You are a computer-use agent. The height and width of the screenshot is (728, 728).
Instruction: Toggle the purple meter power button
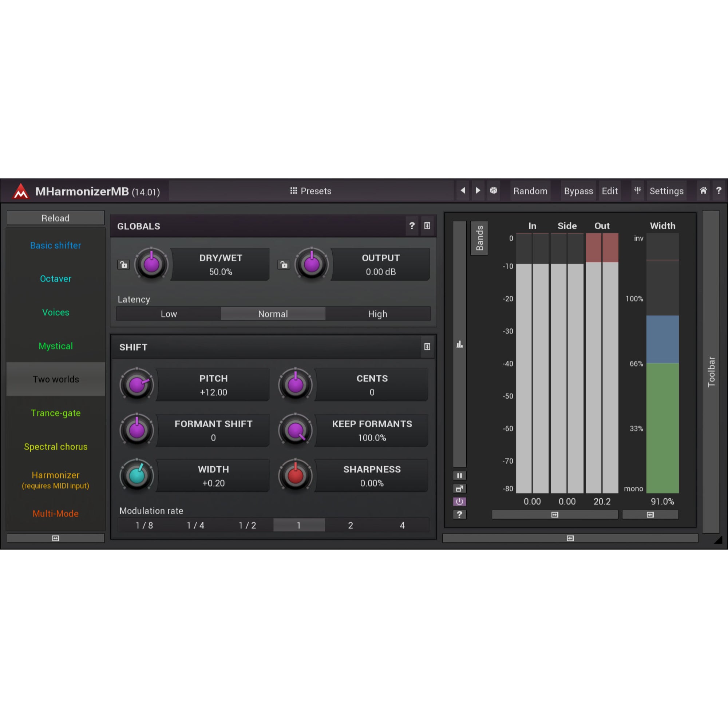[x=459, y=502]
